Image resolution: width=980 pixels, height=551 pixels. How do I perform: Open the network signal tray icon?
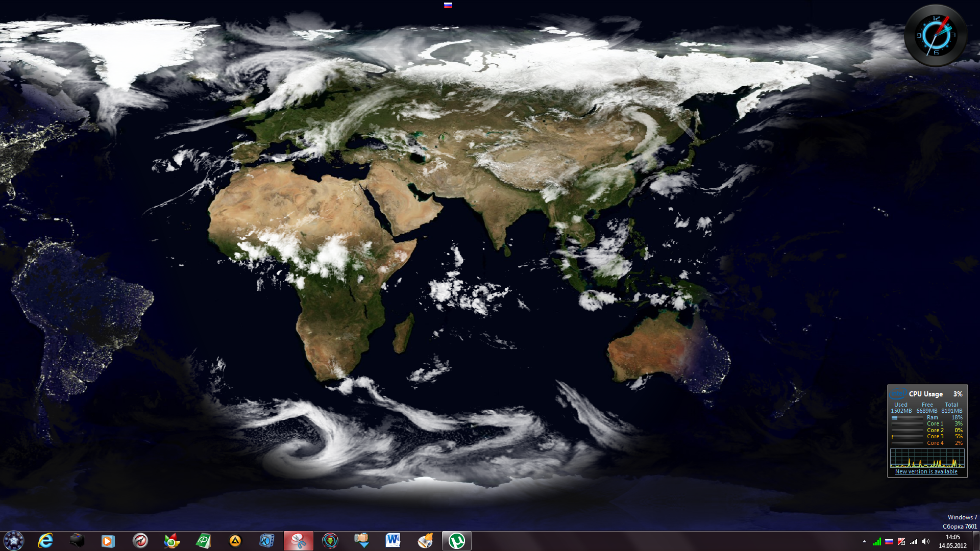pos(914,541)
